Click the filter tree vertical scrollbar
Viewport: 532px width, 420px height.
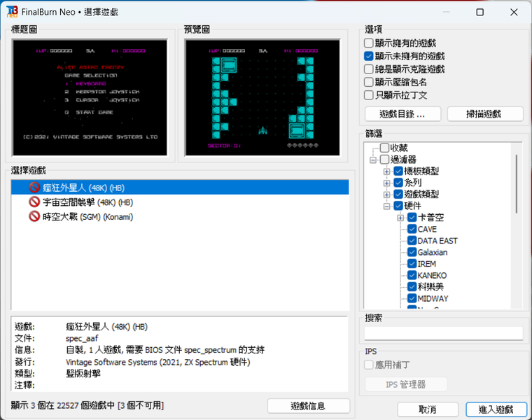coord(517,184)
